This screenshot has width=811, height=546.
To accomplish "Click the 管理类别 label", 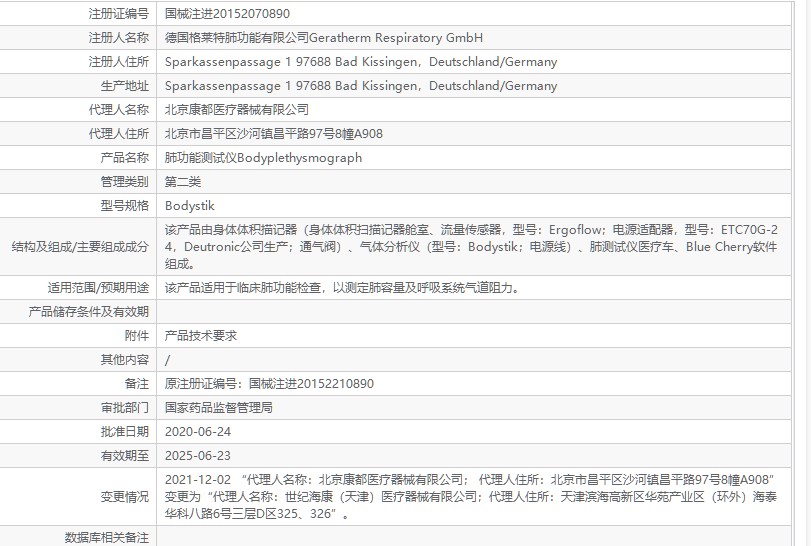I will (x=125, y=181).
